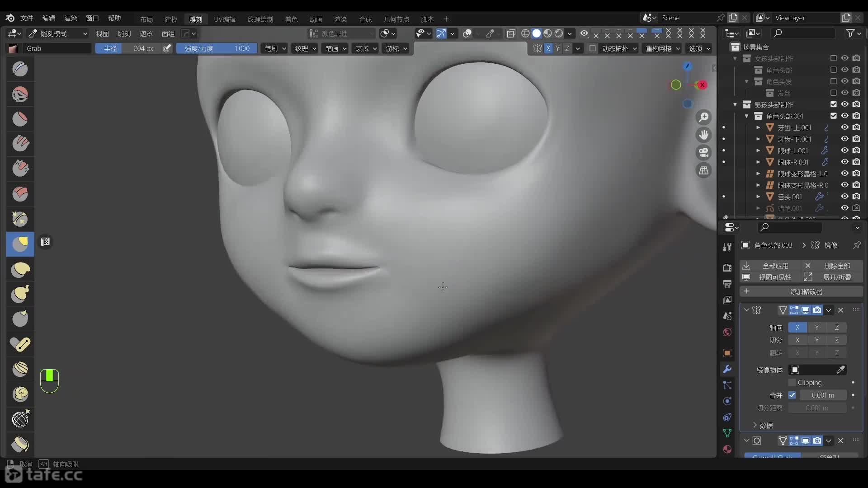Image resolution: width=868 pixels, height=488 pixels.
Task: Uncheck the 合并 merge checkbox
Action: 792,395
